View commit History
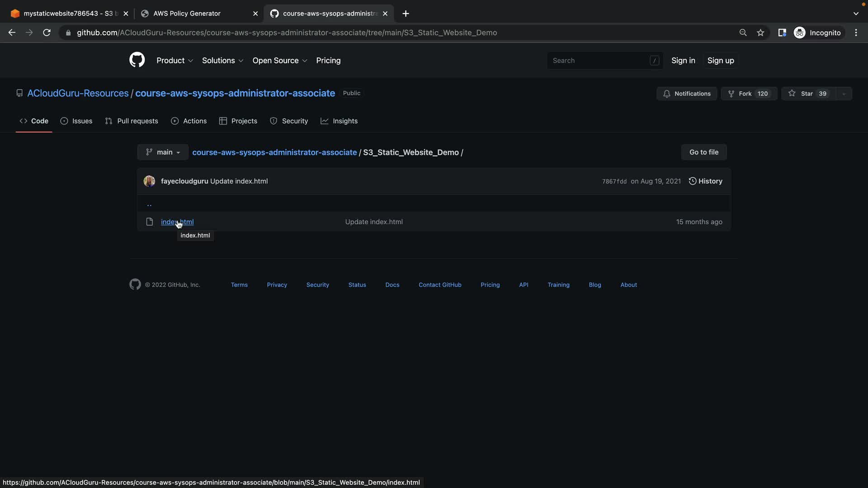The width and height of the screenshot is (868, 488). click(x=705, y=181)
